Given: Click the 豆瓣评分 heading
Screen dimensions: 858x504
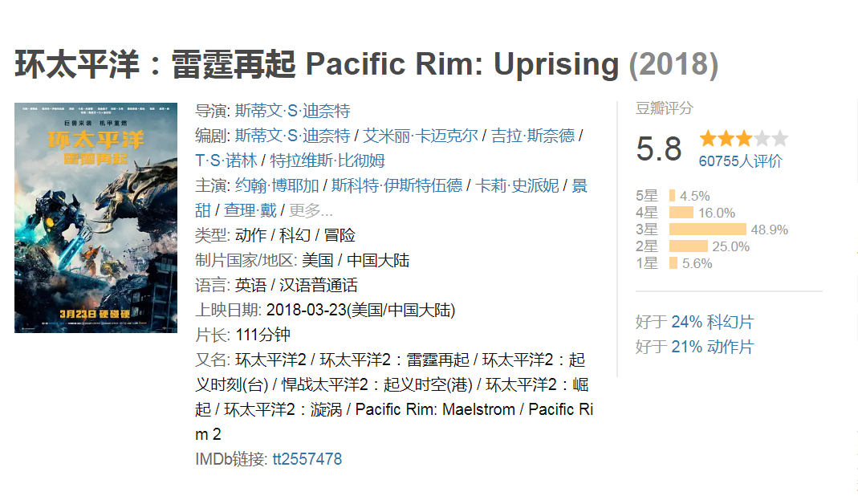Looking at the screenshot, I should pyautogui.click(x=665, y=108).
